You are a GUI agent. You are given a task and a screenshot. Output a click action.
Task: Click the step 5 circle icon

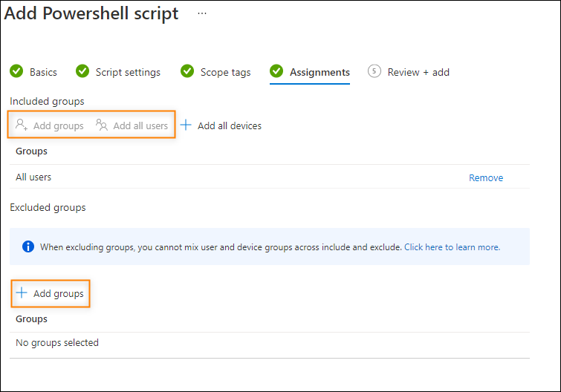tap(374, 71)
